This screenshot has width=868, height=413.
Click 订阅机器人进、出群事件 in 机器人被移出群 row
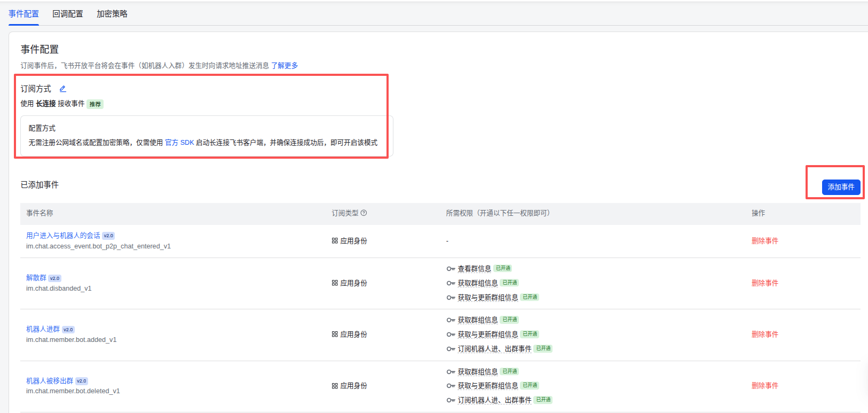[494, 400]
